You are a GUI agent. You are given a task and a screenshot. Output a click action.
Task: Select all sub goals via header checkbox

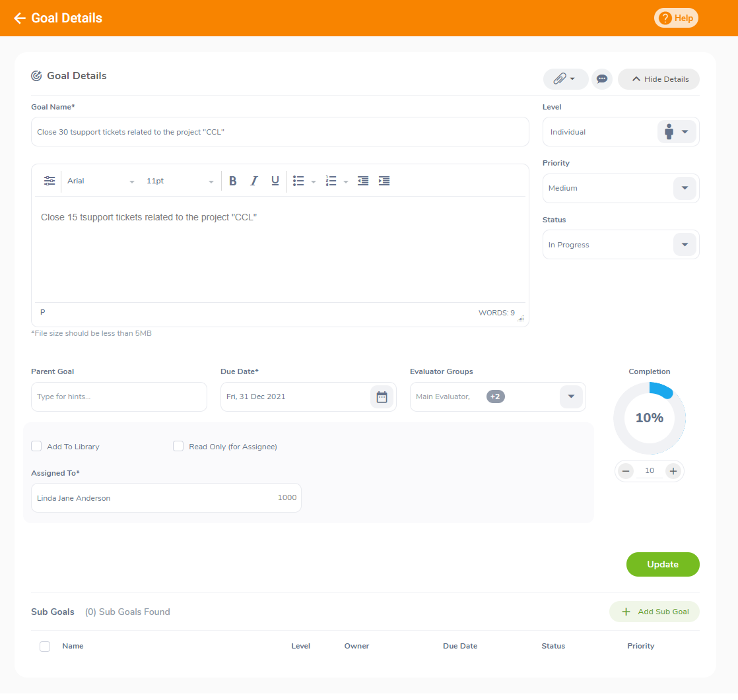(44, 647)
